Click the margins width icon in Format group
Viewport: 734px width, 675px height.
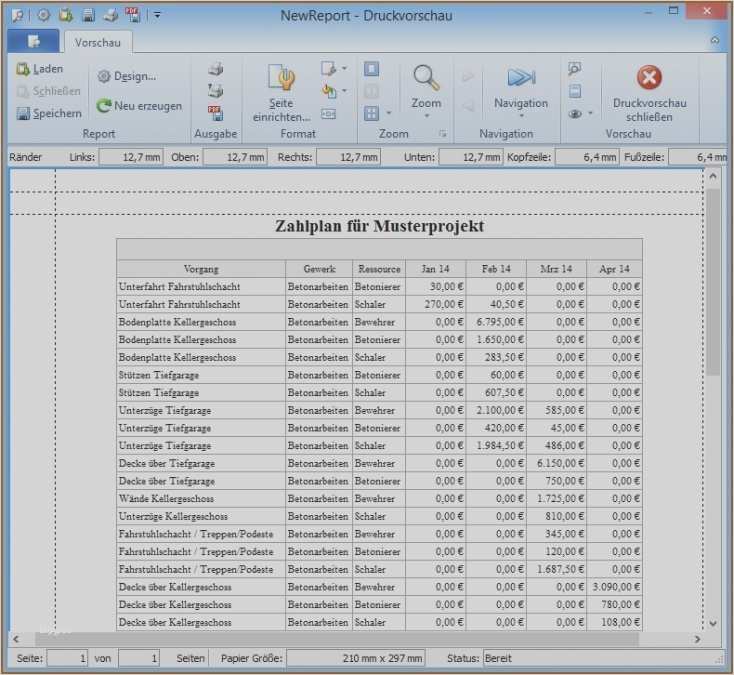[x=329, y=114]
